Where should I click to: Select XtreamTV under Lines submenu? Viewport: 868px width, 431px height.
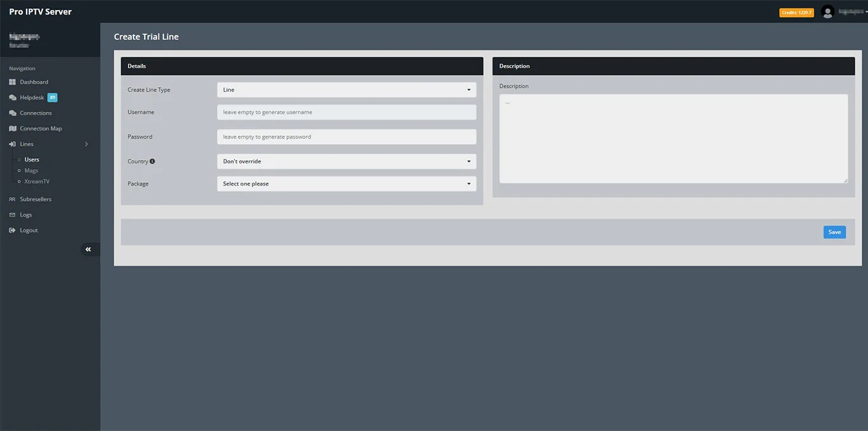click(x=37, y=182)
